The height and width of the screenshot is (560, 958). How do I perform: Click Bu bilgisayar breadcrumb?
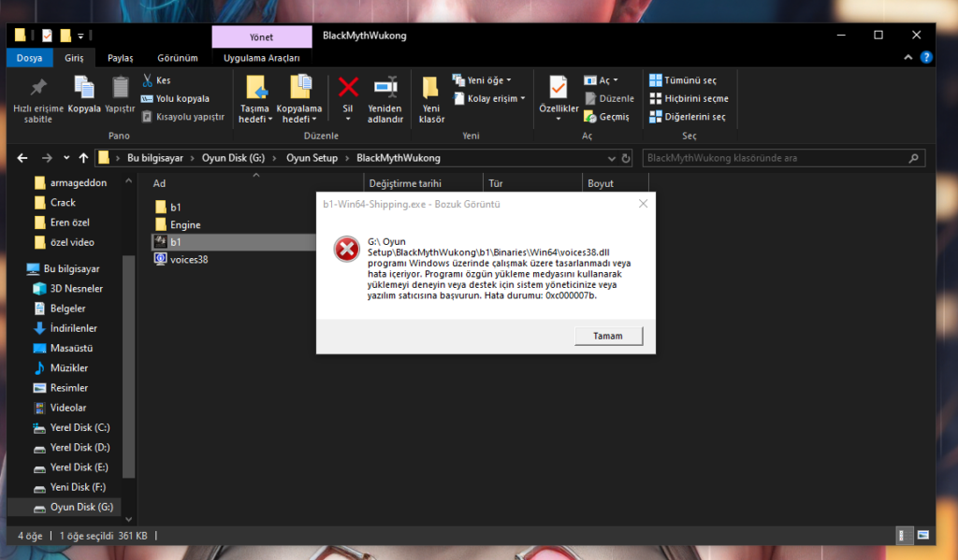pos(155,158)
